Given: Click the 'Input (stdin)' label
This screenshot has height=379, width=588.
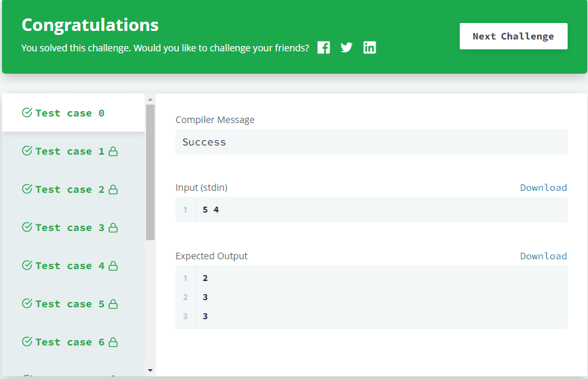Looking at the screenshot, I should pyautogui.click(x=201, y=188).
